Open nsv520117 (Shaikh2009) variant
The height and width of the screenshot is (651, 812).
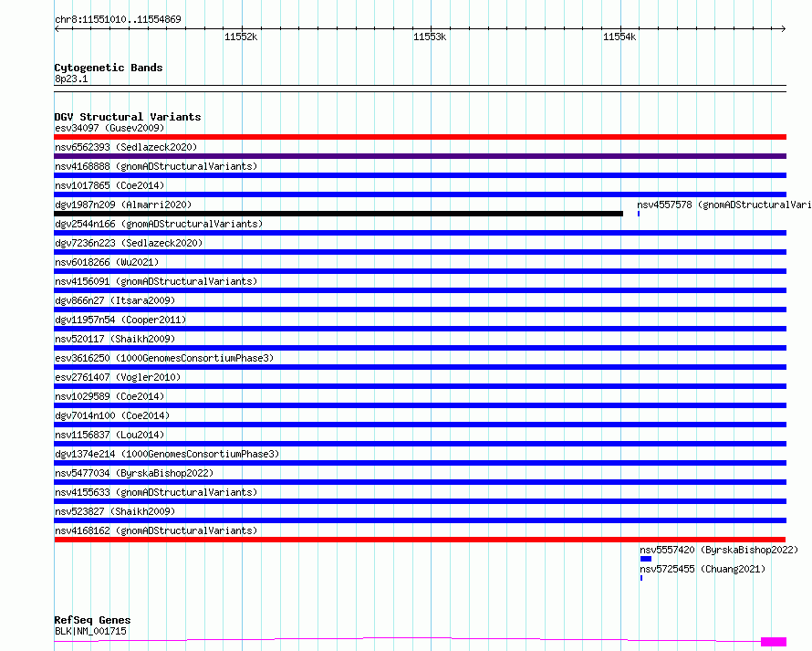pyautogui.click(x=115, y=339)
